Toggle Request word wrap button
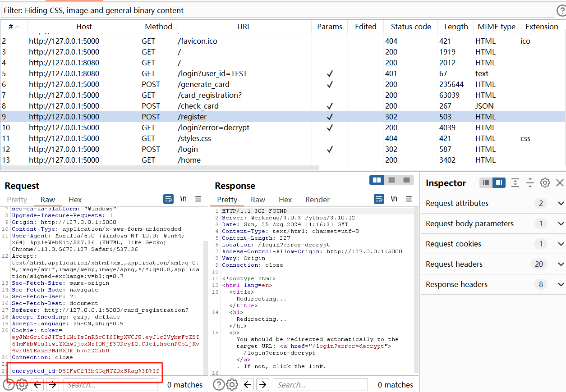Screen dimensions: 566x392 pos(168,199)
